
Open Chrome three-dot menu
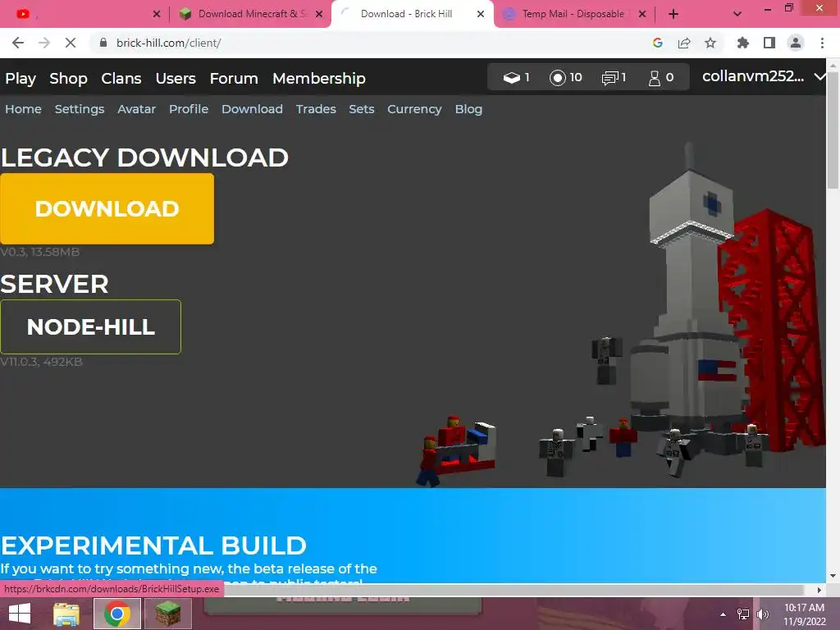pyautogui.click(x=822, y=43)
